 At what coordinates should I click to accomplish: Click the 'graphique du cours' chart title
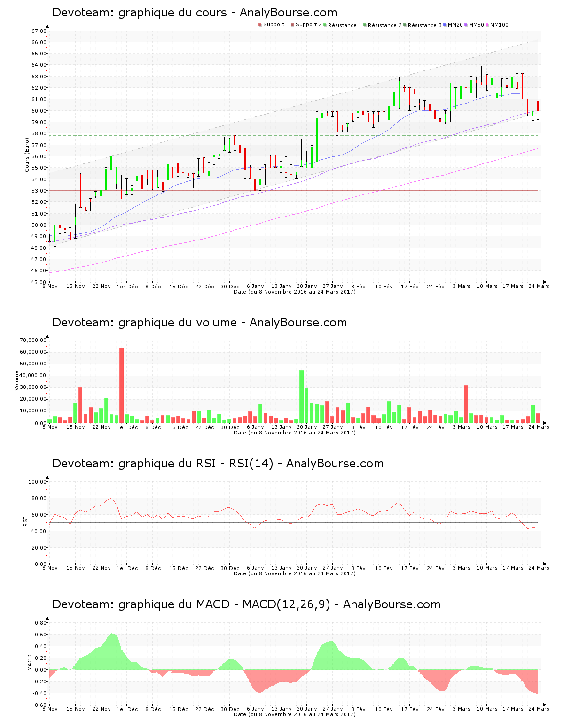(195, 13)
